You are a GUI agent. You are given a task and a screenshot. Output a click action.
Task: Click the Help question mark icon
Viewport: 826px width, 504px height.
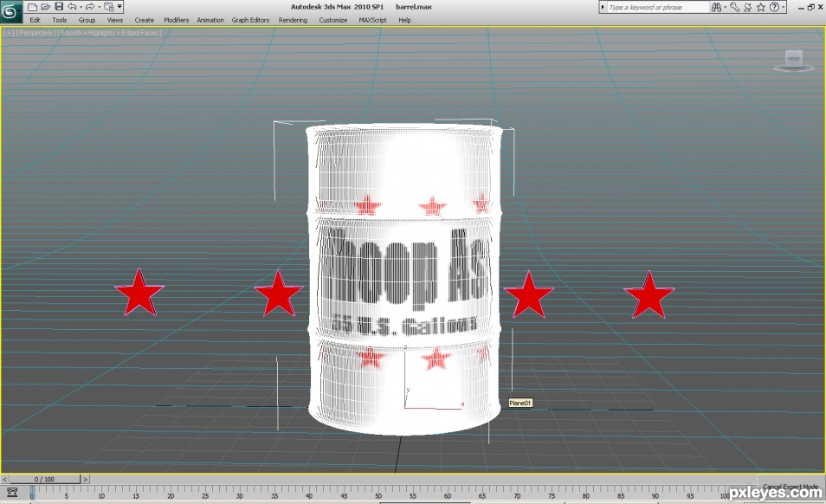tap(774, 8)
